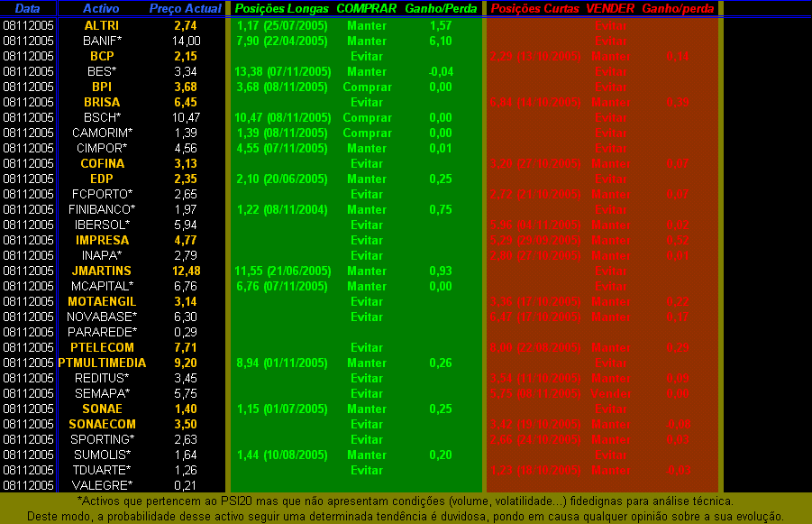Viewport: 812px width, 524px height.
Task: Click the VENDER column header
Action: (x=610, y=8)
